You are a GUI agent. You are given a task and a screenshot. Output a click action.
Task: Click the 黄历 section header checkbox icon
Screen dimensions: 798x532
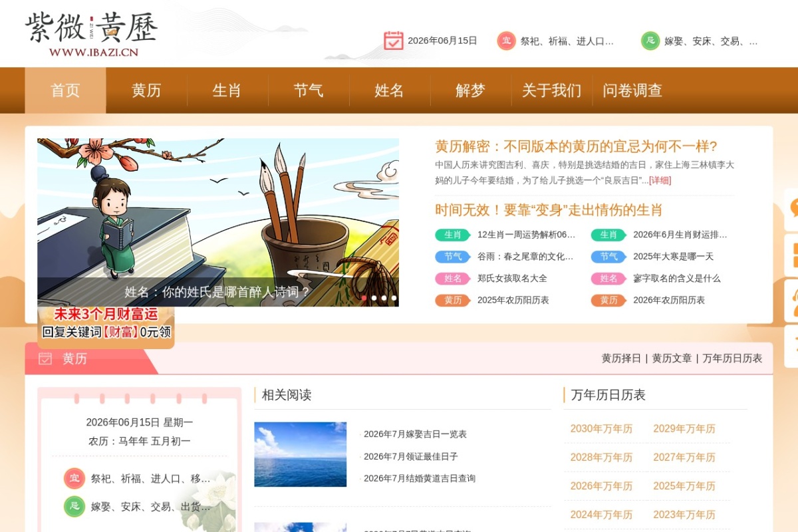coord(45,358)
